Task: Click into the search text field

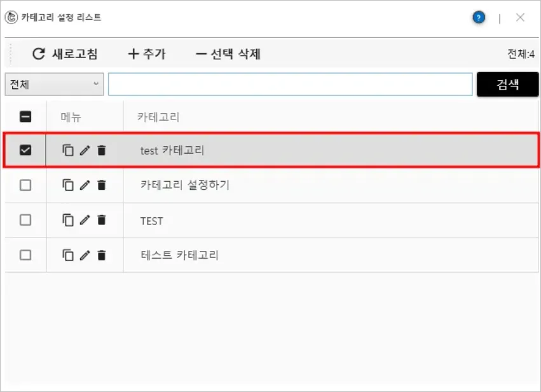Action: [290, 84]
